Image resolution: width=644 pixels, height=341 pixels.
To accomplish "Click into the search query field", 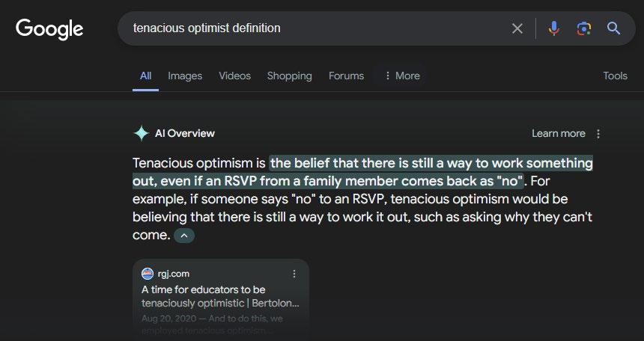I will (x=315, y=28).
